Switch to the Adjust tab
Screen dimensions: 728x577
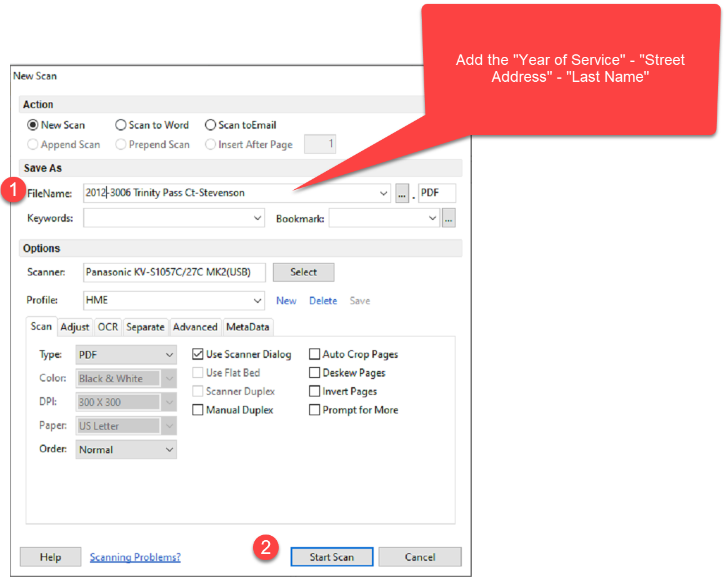(x=75, y=327)
